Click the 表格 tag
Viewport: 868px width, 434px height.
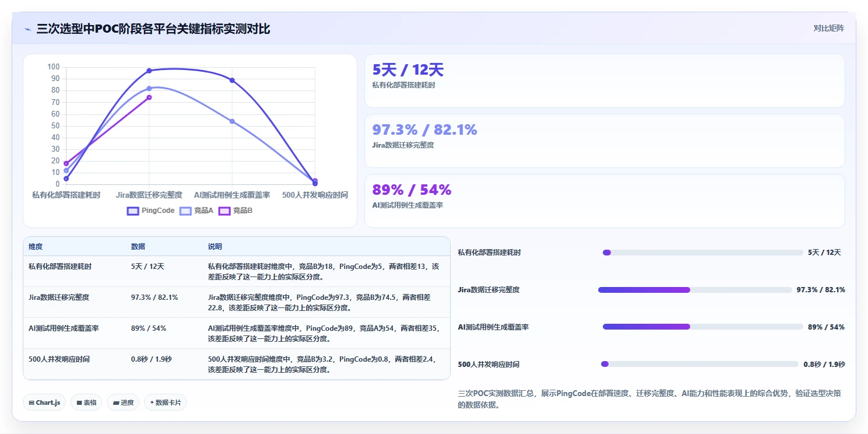click(x=86, y=402)
